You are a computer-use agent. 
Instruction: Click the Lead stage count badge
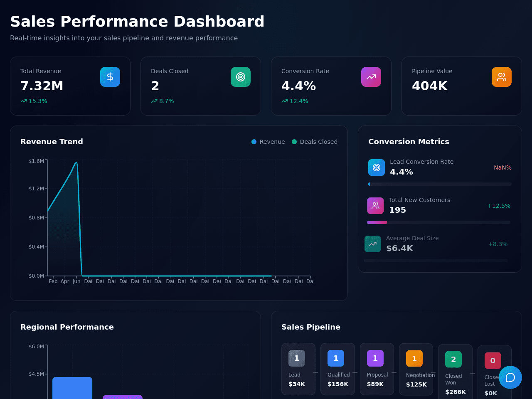tap(297, 358)
